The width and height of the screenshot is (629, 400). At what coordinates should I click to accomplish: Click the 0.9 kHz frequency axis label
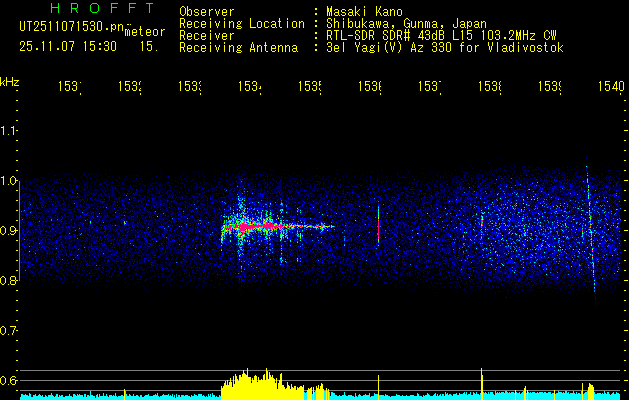pyautogui.click(x=8, y=231)
